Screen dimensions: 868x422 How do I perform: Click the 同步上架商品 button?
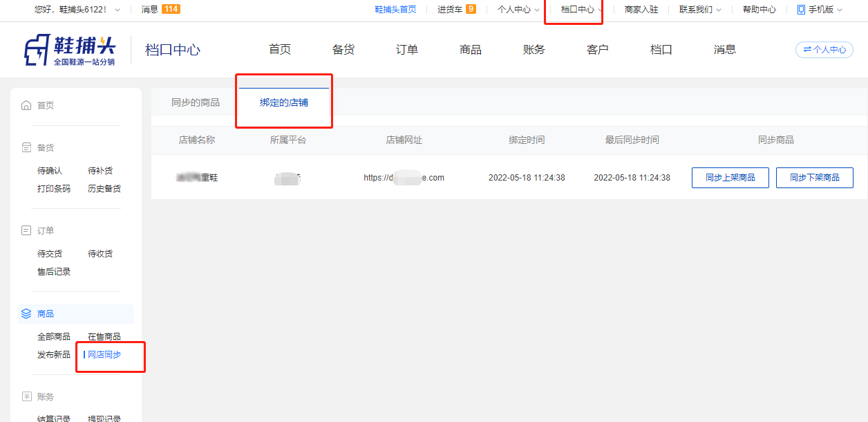click(730, 178)
